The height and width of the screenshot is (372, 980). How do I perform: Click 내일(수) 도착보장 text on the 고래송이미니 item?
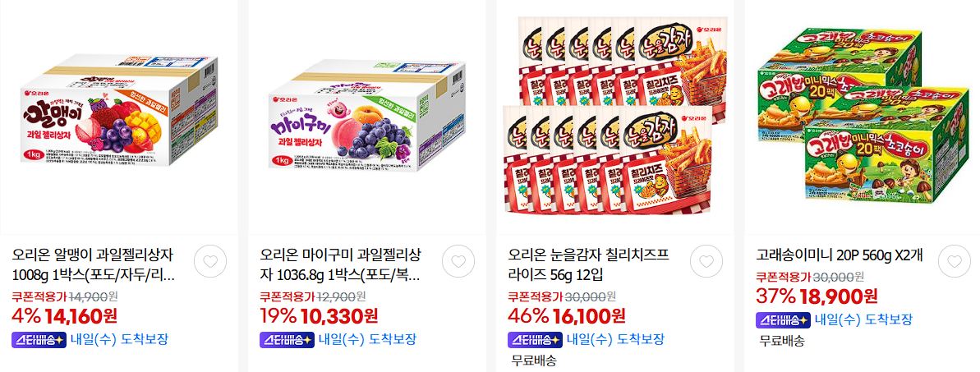[x=863, y=320]
